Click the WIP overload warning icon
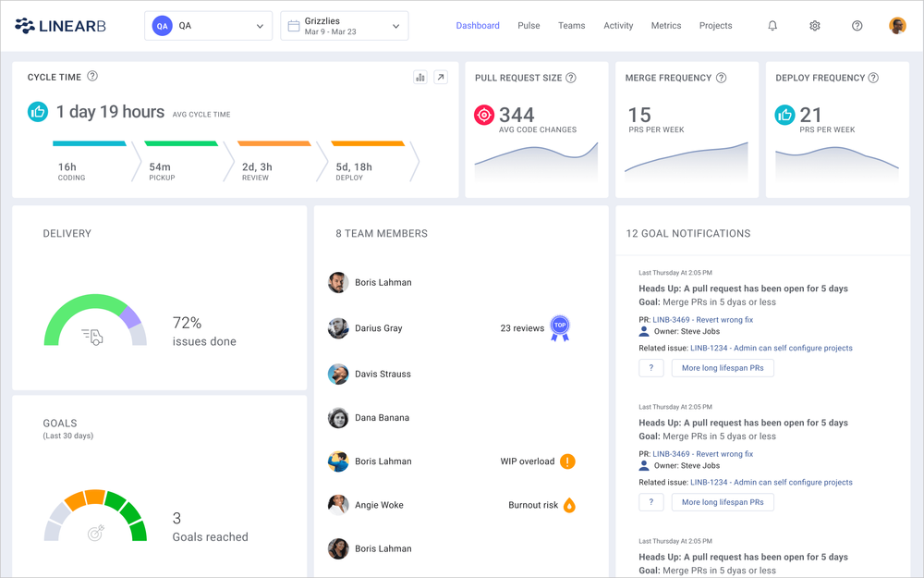This screenshot has height=578, width=924. [568, 461]
